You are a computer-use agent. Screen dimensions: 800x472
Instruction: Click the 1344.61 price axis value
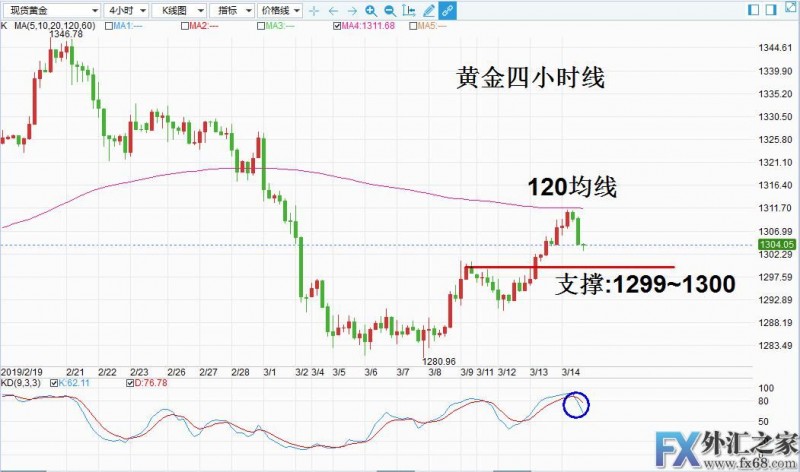775,48
